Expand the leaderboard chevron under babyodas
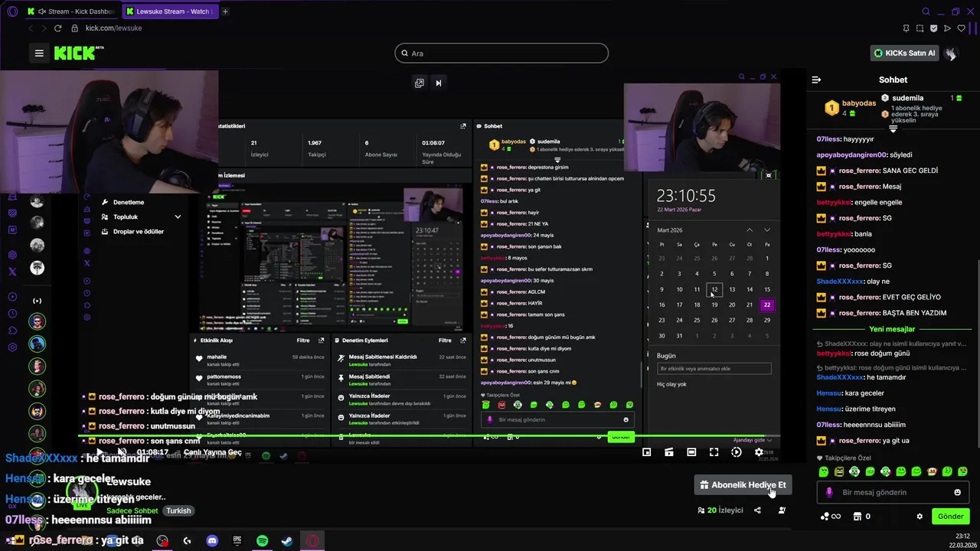Viewport: 980px width, 551px height. 893,130
